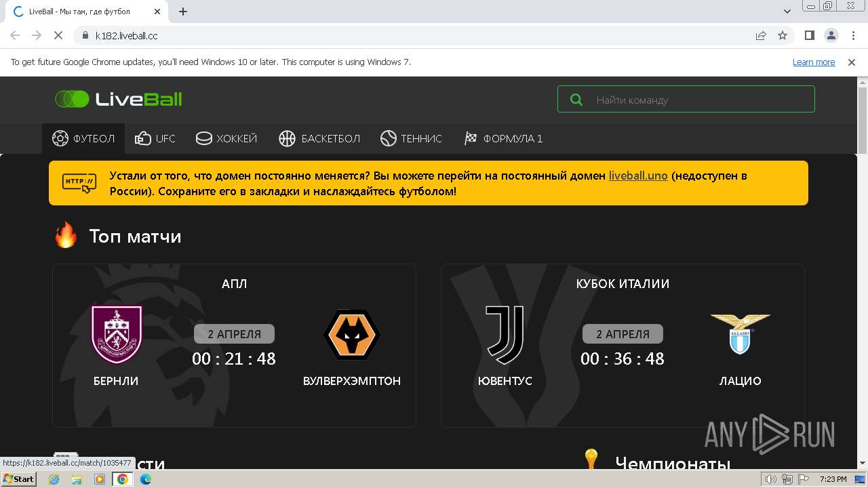Click the Чемпионаты heading
This screenshot has height=488, width=868.
point(673,464)
